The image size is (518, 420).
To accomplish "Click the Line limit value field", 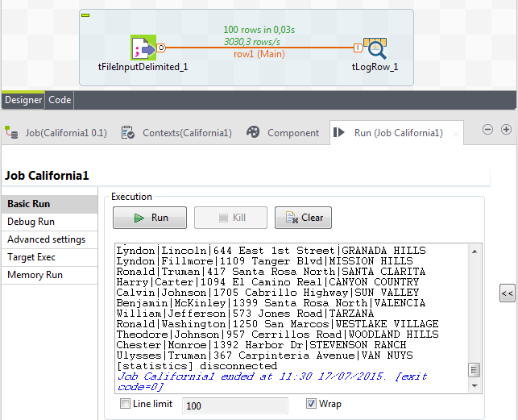I will 235,405.
